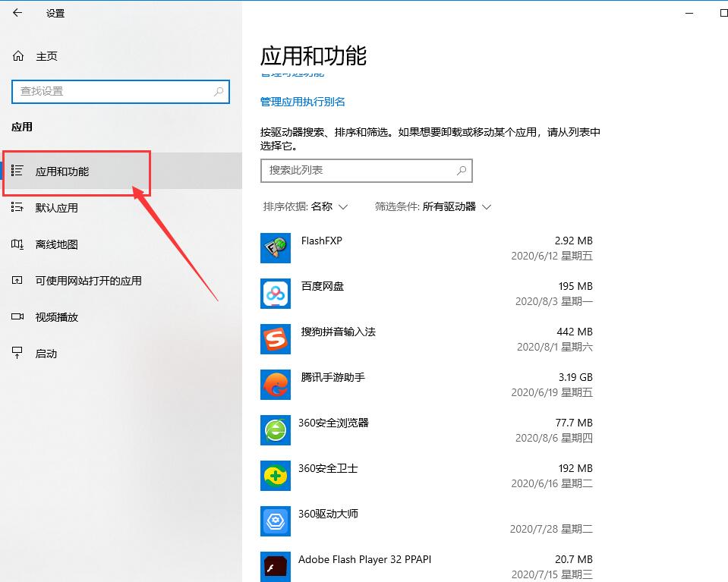Click the 360驱动大师 gear icon
The image size is (728, 582).
pos(275,521)
